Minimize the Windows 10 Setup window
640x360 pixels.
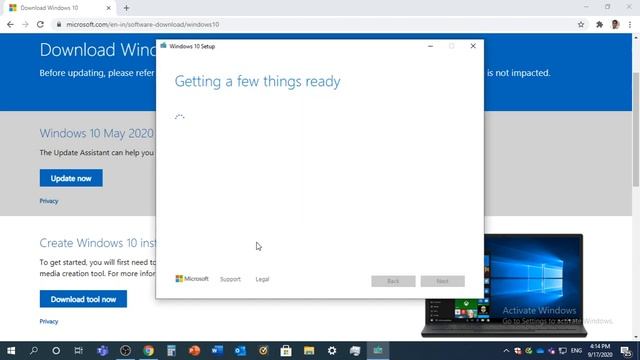(430, 46)
